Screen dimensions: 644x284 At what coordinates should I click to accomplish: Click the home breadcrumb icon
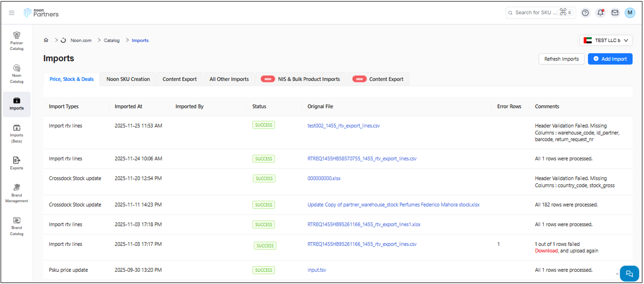(46, 40)
